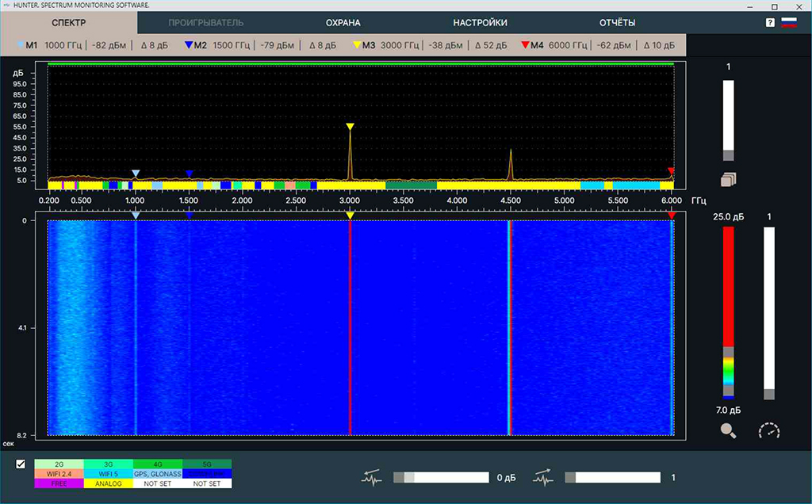Click the M1 1000 ГГц marker readout
This screenshot has height=504, width=812.
coord(94,45)
